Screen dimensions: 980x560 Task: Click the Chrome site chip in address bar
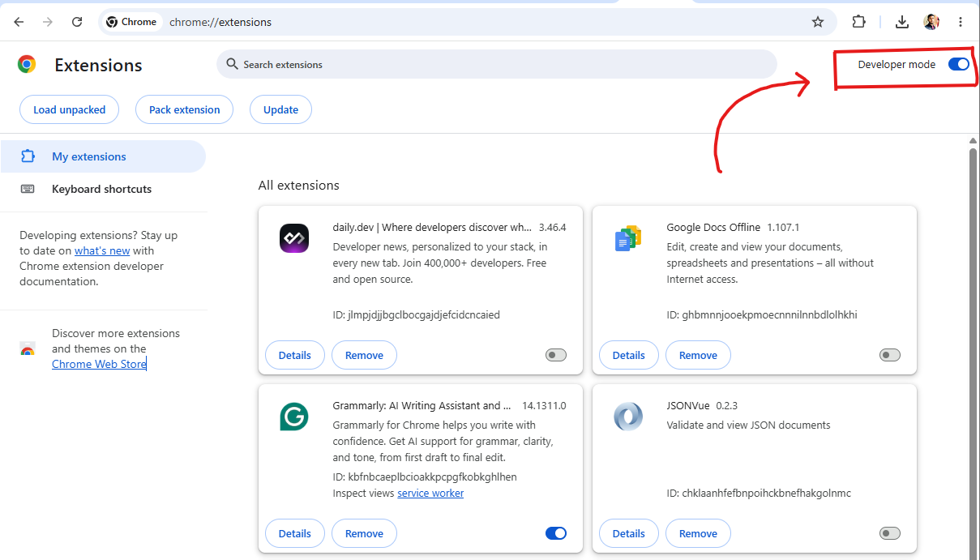tap(131, 22)
